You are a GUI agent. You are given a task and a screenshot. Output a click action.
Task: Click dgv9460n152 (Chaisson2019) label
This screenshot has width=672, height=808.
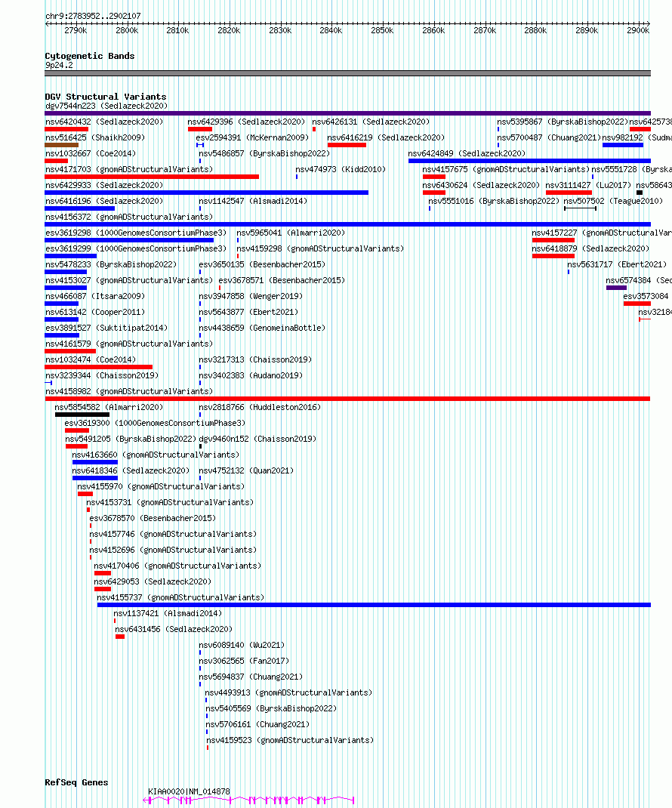pos(257,439)
